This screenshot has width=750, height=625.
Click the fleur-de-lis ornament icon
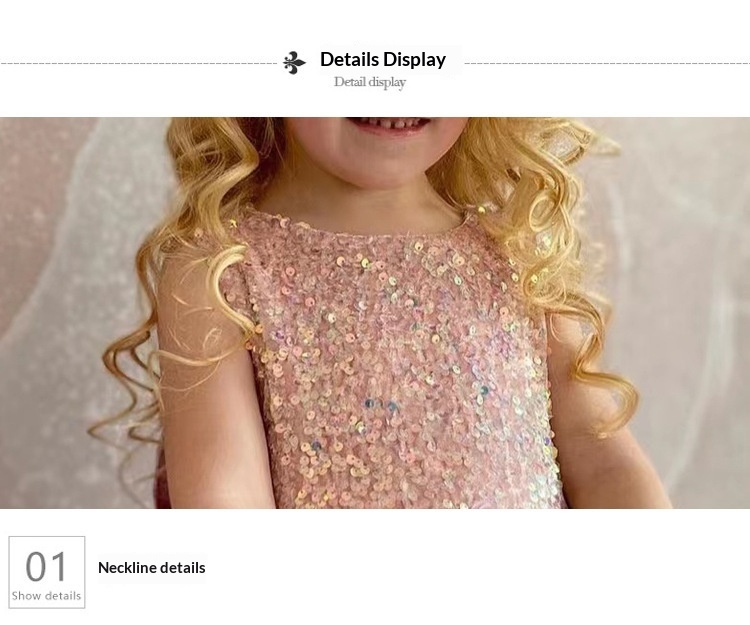[x=294, y=63]
